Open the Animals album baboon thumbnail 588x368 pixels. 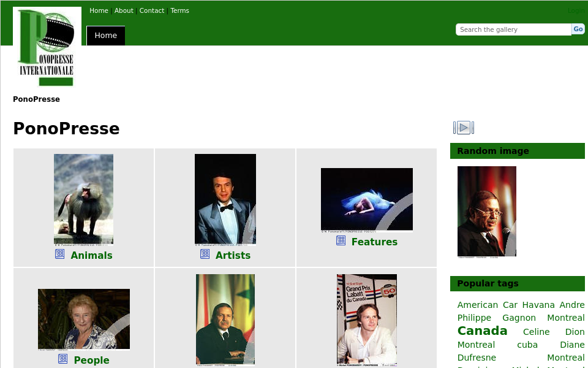(83, 199)
